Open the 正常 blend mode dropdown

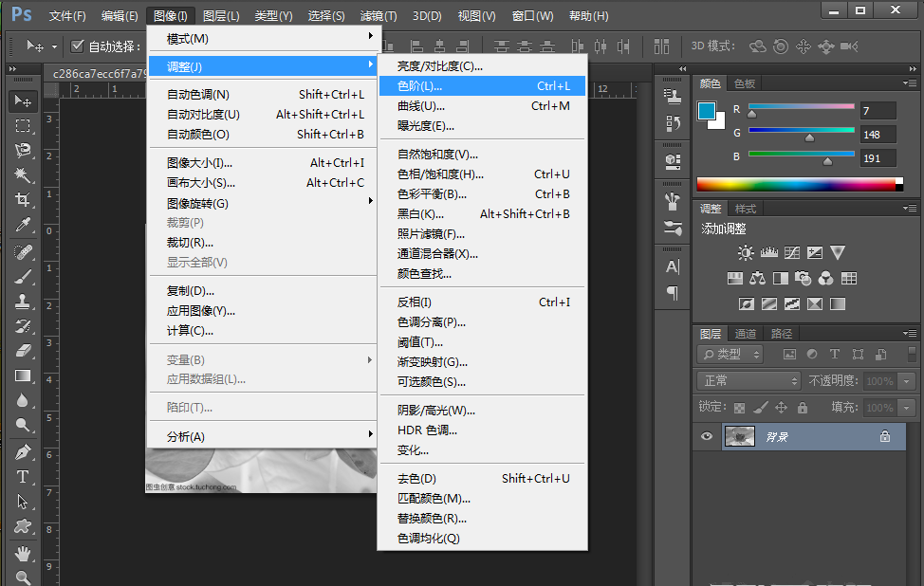748,381
